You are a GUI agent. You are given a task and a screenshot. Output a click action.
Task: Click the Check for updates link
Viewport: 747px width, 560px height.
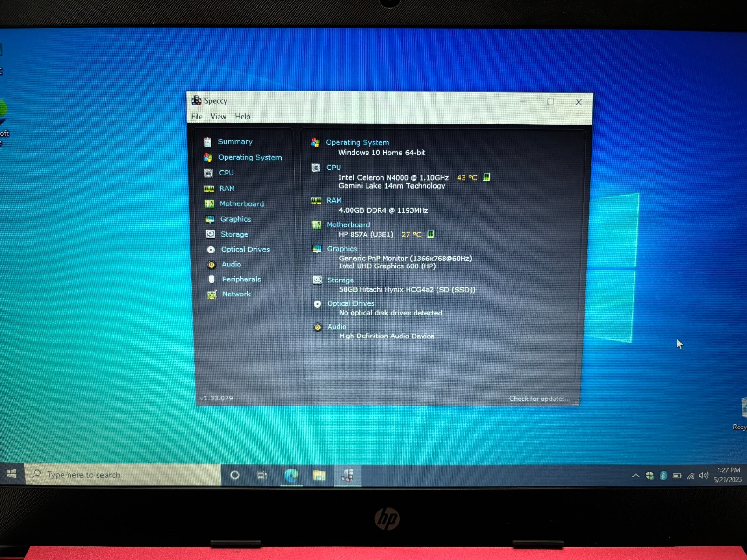(539, 399)
